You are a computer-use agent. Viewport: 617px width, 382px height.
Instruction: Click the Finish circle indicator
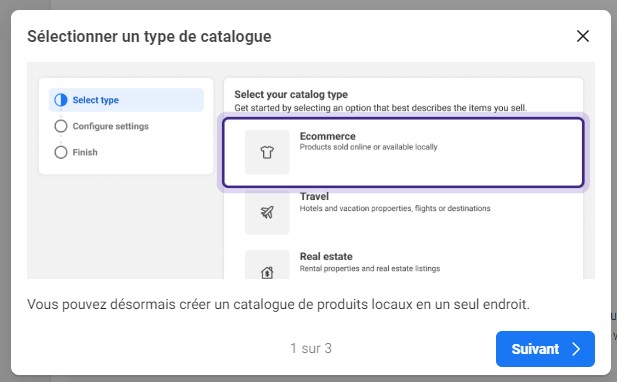click(x=61, y=152)
